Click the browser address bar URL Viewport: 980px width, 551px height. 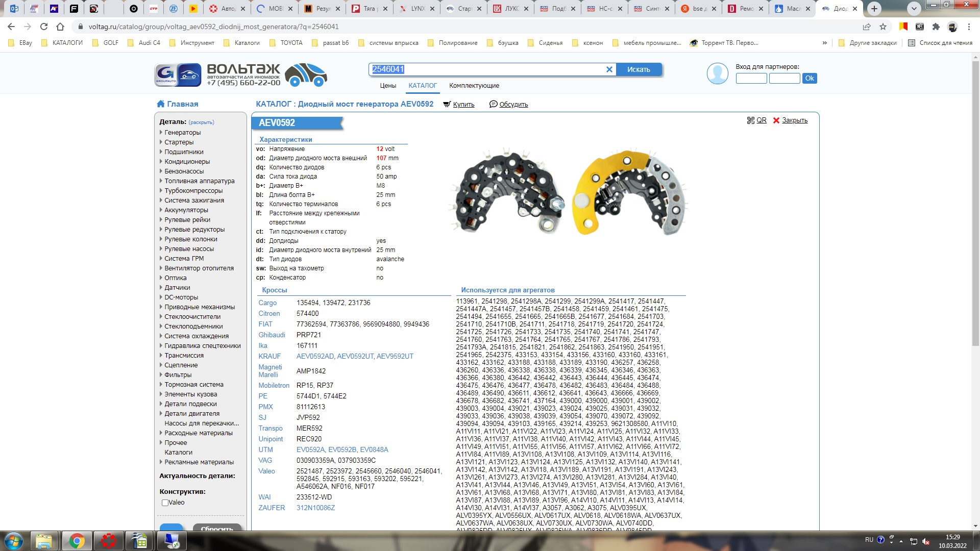click(213, 27)
